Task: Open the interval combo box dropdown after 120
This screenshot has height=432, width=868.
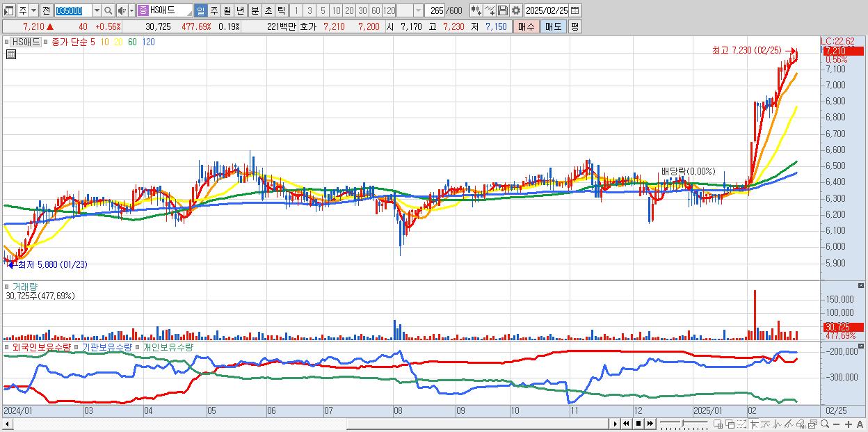Action: pos(418,10)
